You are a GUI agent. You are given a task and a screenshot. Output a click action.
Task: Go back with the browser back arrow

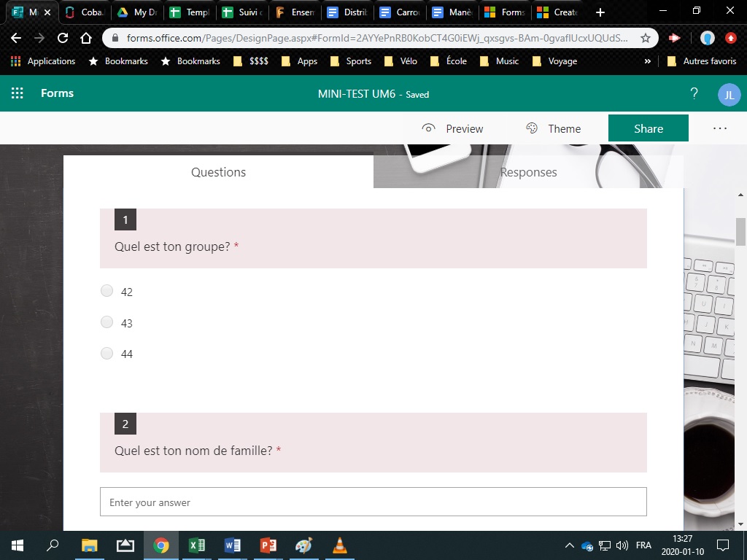click(x=16, y=38)
